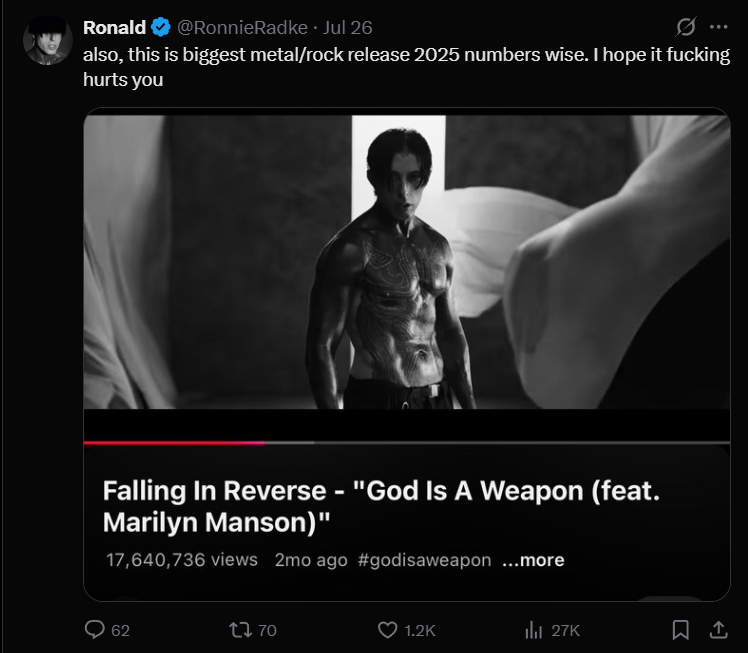The image size is (748, 653).
Task: Click the tweet text about biggest metal/rock release
Action: click(406, 67)
